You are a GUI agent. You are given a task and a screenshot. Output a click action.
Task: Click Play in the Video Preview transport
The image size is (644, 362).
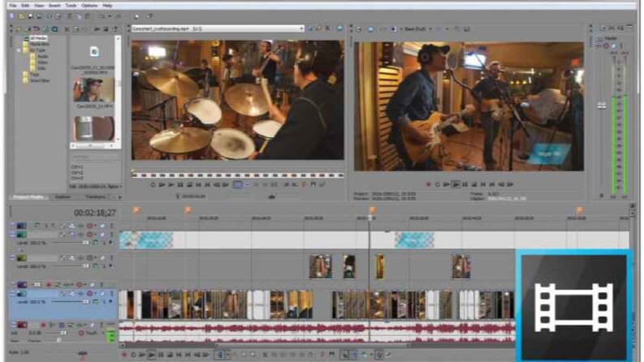[456, 185]
